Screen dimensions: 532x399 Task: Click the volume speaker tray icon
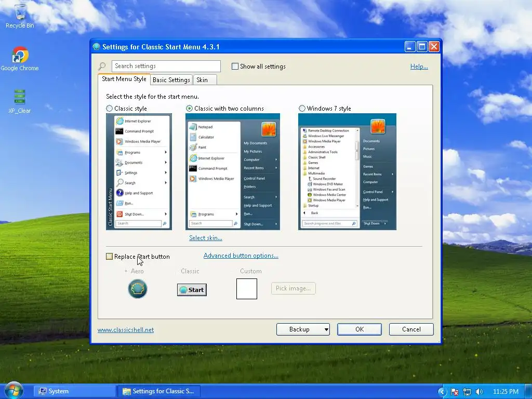478,392
